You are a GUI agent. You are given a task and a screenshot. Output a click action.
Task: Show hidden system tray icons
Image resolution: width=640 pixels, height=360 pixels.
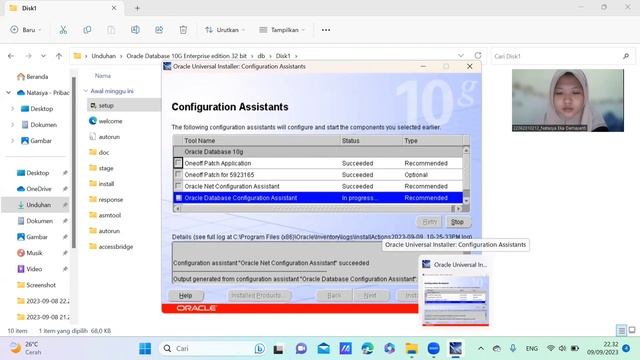(481, 348)
